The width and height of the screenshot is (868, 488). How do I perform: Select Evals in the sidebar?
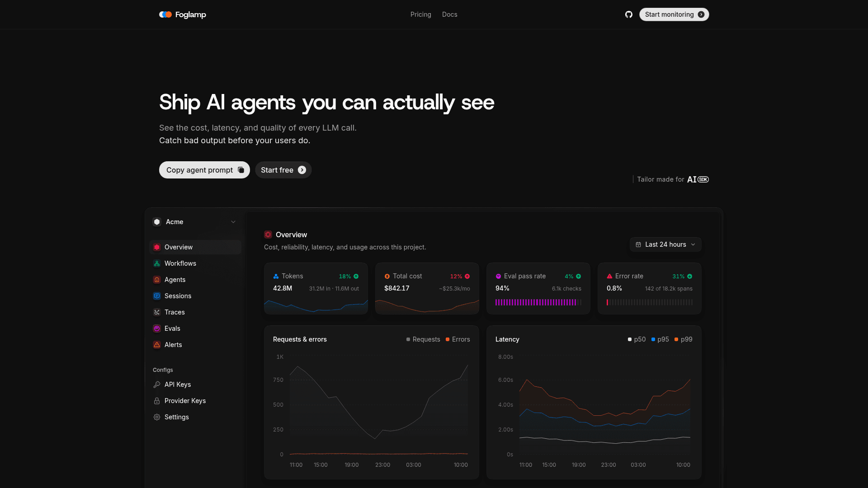pos(195,328)
